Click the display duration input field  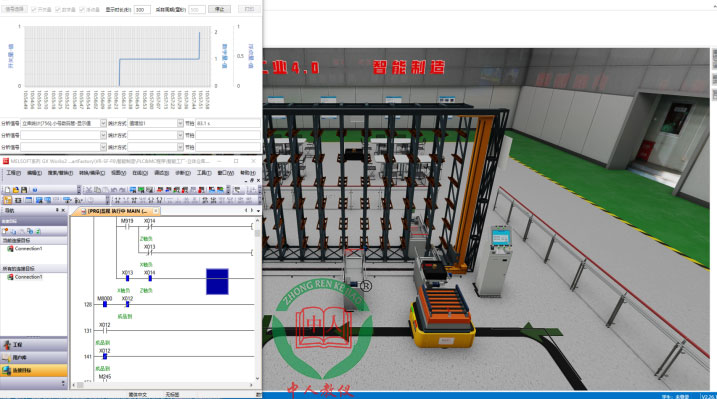point(142,10)
